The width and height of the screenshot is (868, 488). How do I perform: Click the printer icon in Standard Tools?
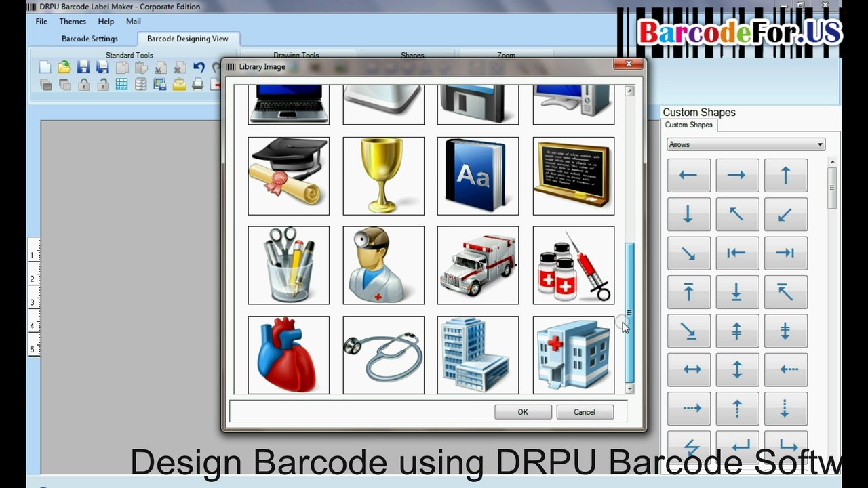(198, 85)
